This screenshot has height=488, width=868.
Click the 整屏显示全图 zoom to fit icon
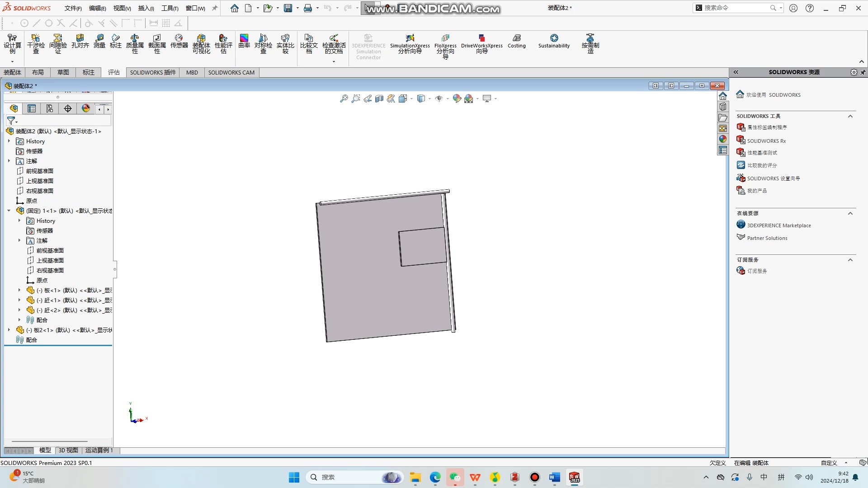click(344, 99)
